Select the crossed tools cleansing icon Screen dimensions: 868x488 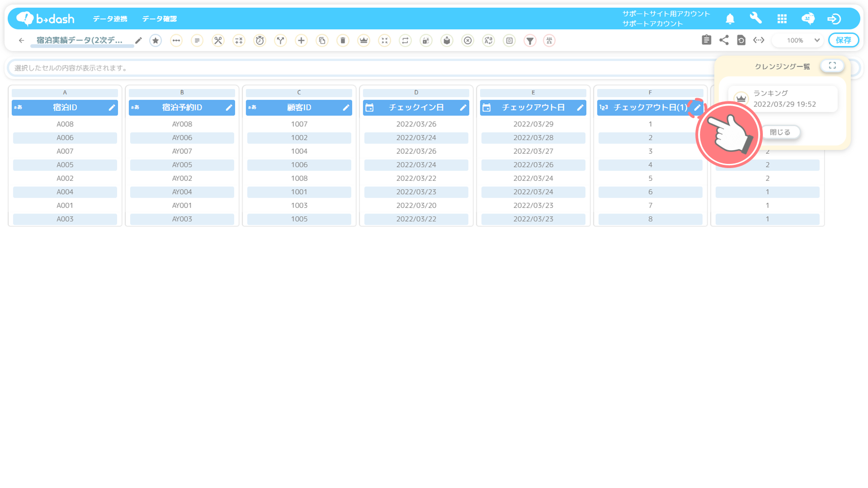(x=218, y=40)
